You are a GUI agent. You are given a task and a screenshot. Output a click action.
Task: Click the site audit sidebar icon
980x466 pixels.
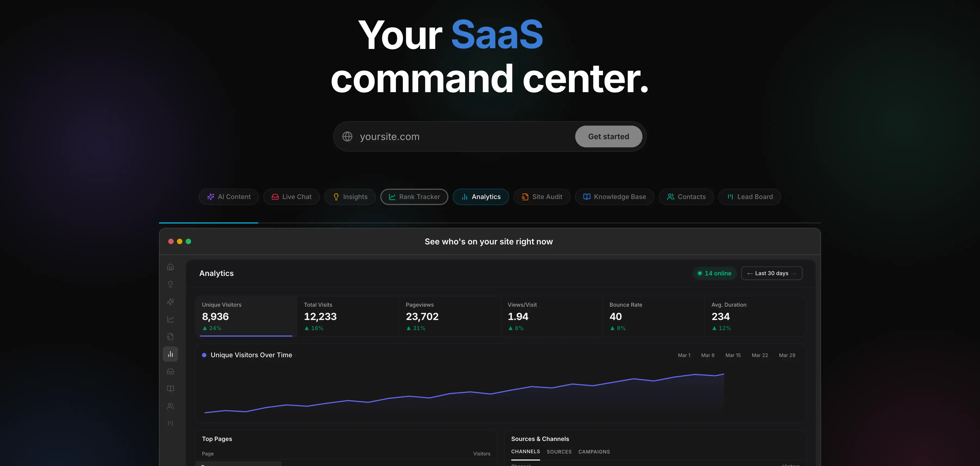click(x=170, y=336)
